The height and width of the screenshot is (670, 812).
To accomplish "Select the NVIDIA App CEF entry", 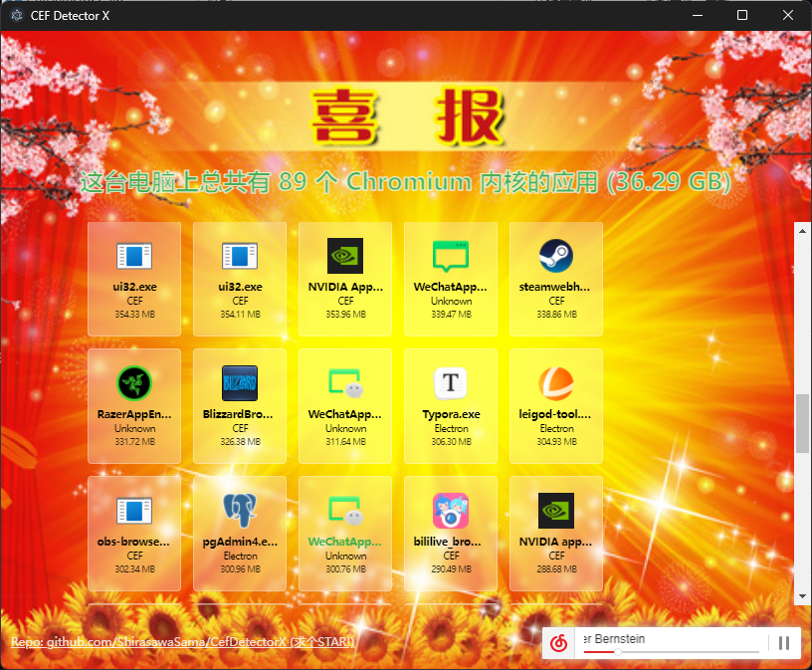I will coord(344,279).
